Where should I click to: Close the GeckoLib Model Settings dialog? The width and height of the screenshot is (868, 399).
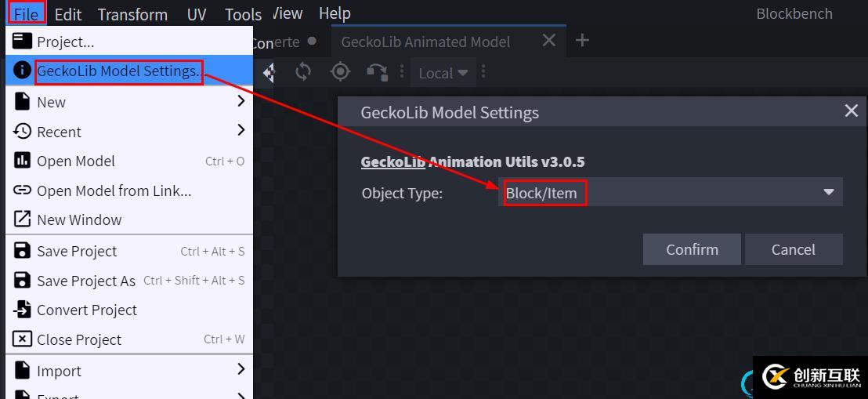852,111
